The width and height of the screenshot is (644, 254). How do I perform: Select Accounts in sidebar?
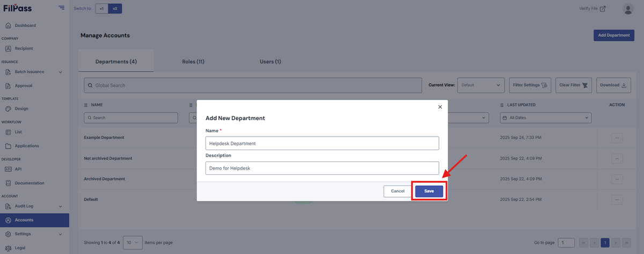[34, 220]
